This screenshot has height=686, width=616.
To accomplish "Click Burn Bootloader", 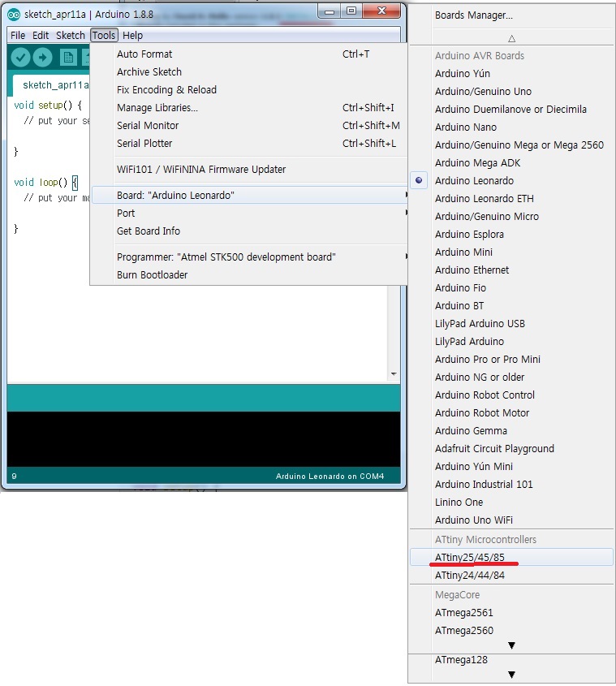I will pos(249,274).
